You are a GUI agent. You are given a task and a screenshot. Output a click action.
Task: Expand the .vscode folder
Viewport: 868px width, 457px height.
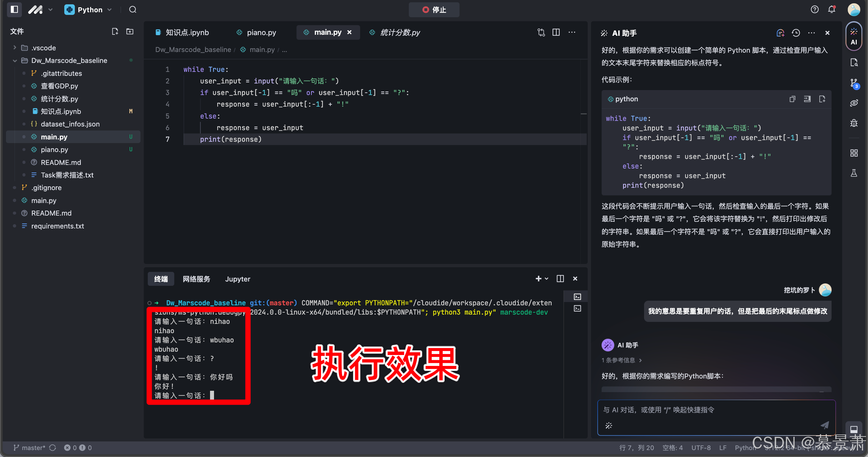coord(15,48)
